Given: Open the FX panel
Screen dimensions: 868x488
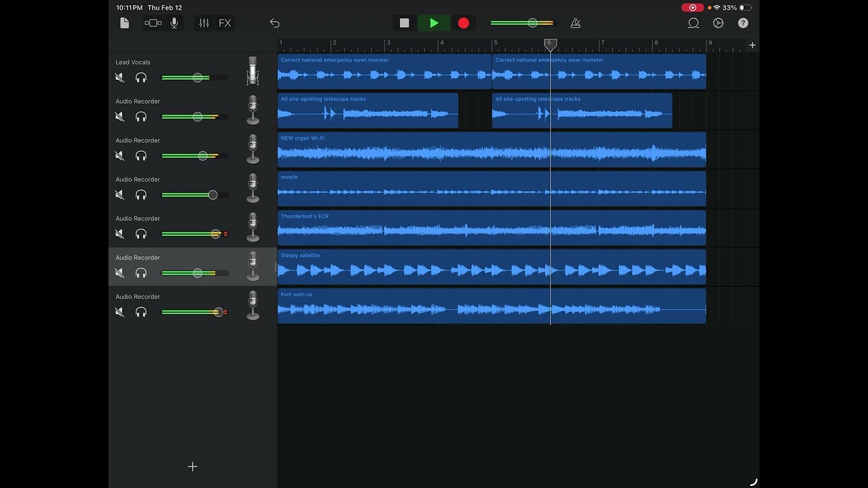Looking at the screenshot, I should (224, 23).
